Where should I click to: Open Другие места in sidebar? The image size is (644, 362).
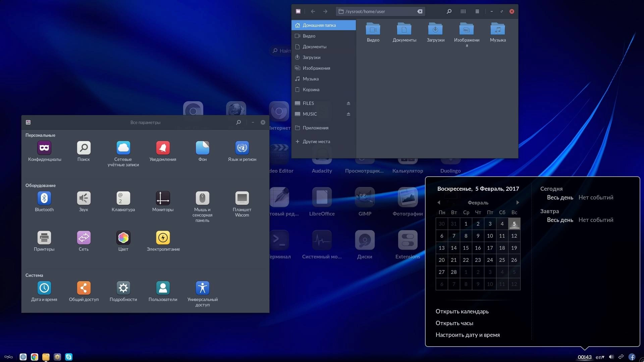pyautogui.click(x=324, y=141)
